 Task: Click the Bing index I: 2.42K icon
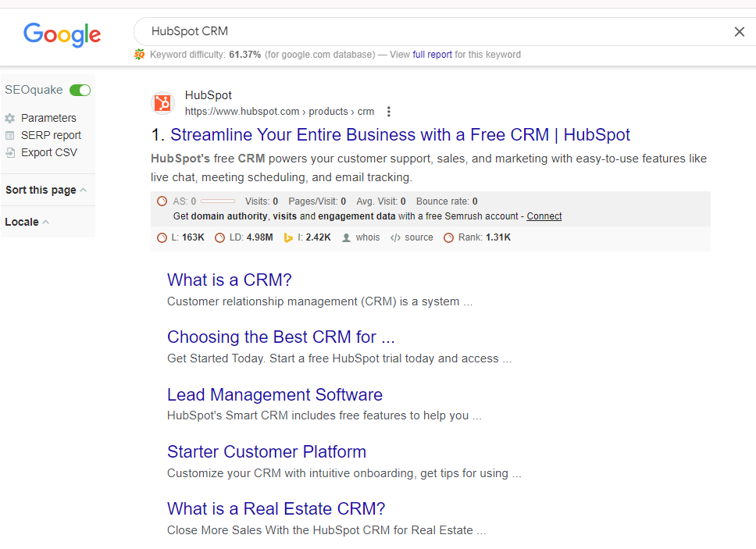tap(288, 237)
